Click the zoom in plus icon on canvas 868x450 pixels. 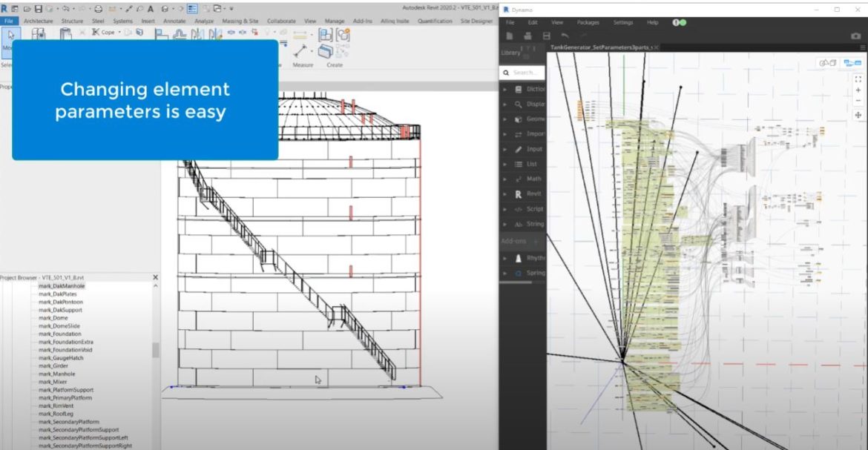tap(858, 90)
